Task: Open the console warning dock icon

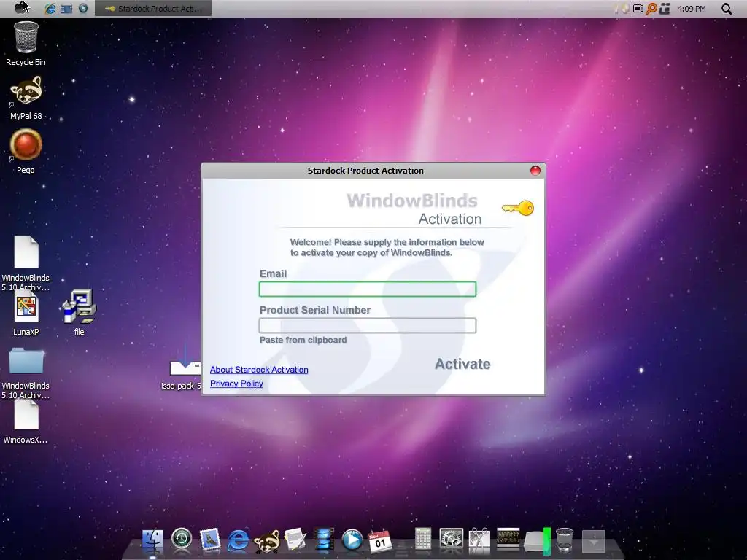Action: (x=508, y=539)
